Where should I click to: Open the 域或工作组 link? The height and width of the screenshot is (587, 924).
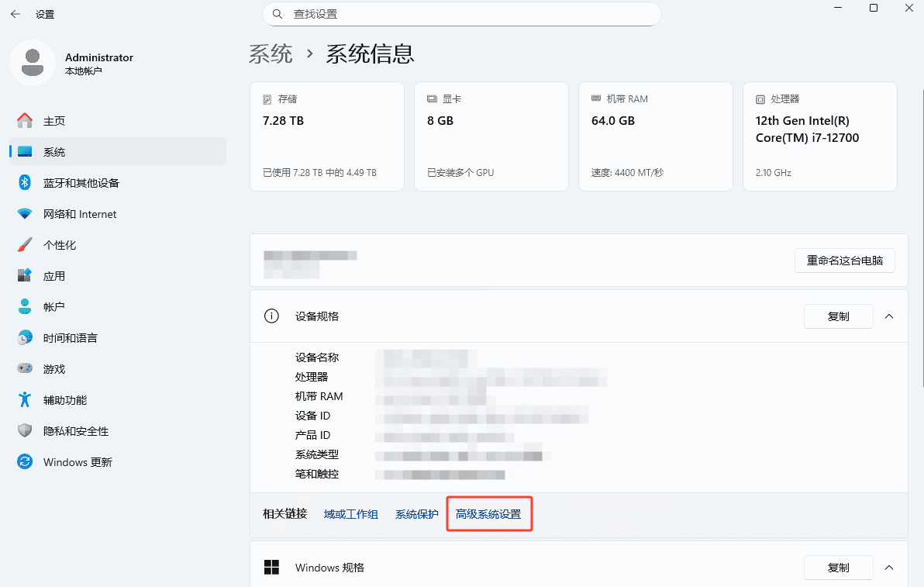coord(351,515)
